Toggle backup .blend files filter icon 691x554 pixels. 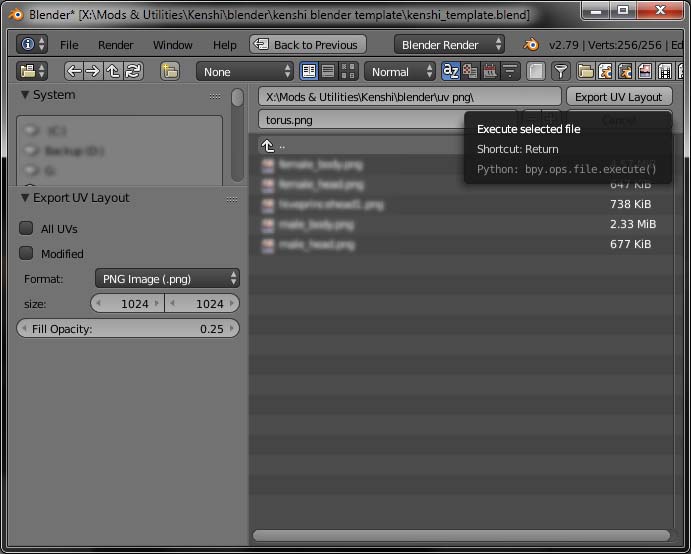(625, 71)
